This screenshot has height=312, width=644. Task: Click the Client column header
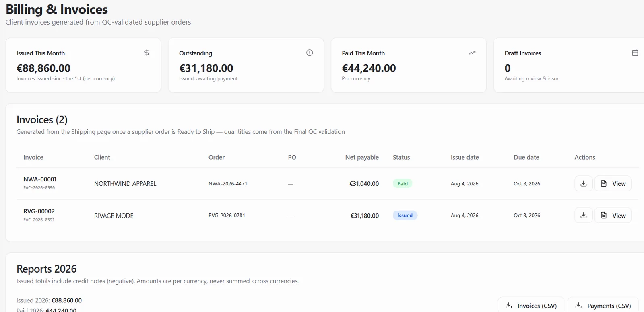pyautogui.click(x=102, y=157)
